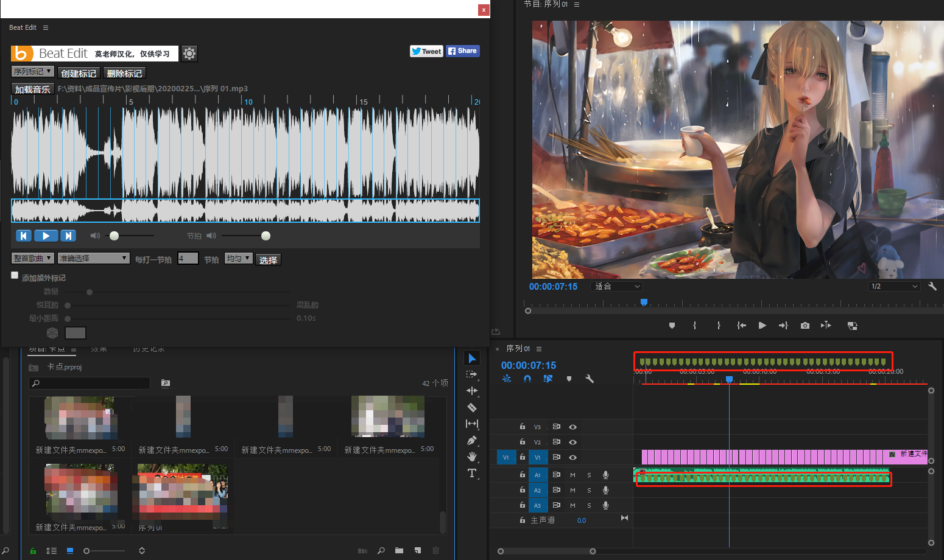The image size is (944, 560).
Task: Open program monitor wrench settings
Action: point(932,286)
